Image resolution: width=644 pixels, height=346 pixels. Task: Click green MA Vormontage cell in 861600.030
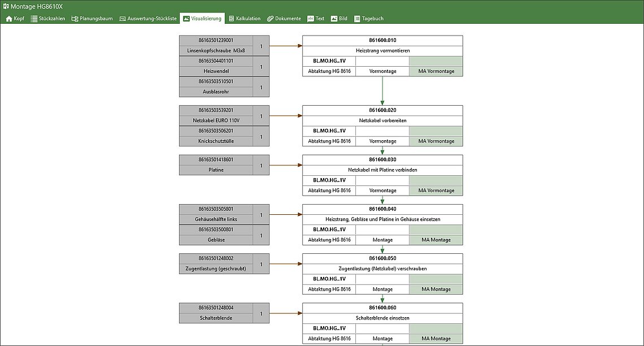point(436,191)
